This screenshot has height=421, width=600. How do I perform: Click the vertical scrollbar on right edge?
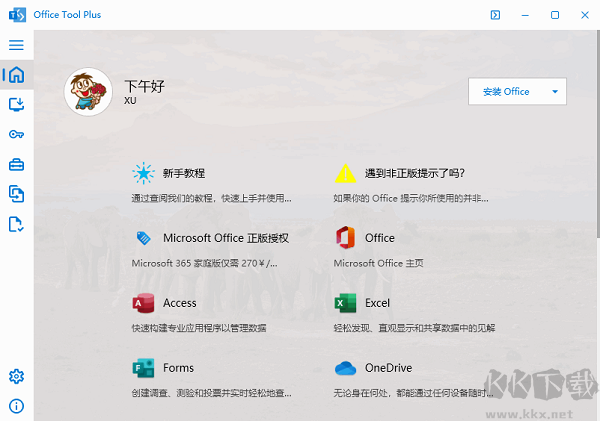tap(598, 134)
